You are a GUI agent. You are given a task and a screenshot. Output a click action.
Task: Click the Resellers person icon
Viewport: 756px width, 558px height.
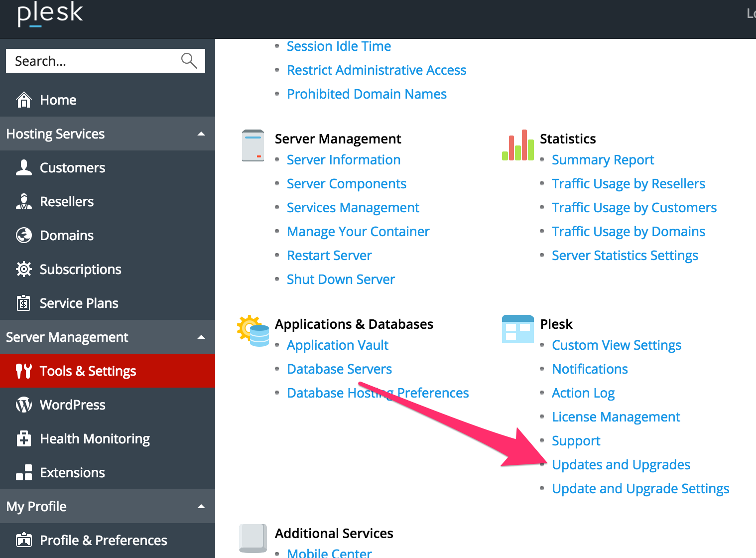pyautogui.click(x=23, y=201)
